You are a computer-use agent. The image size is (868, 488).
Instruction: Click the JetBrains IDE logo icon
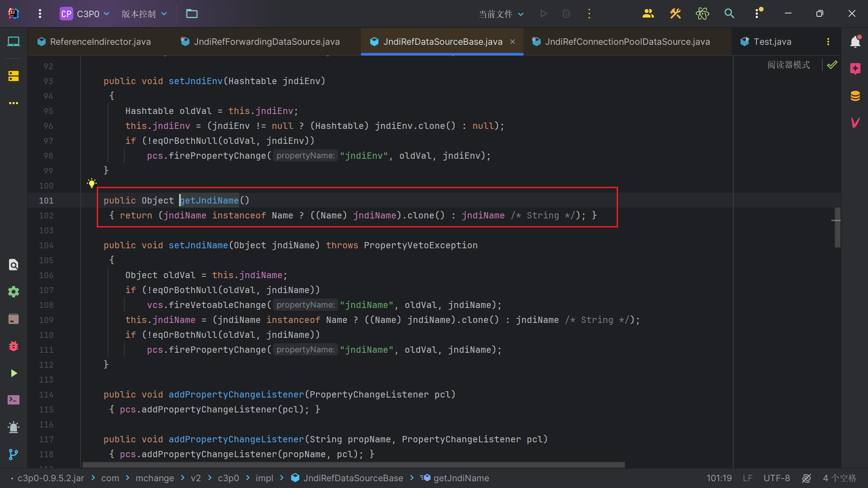point(14,14)
